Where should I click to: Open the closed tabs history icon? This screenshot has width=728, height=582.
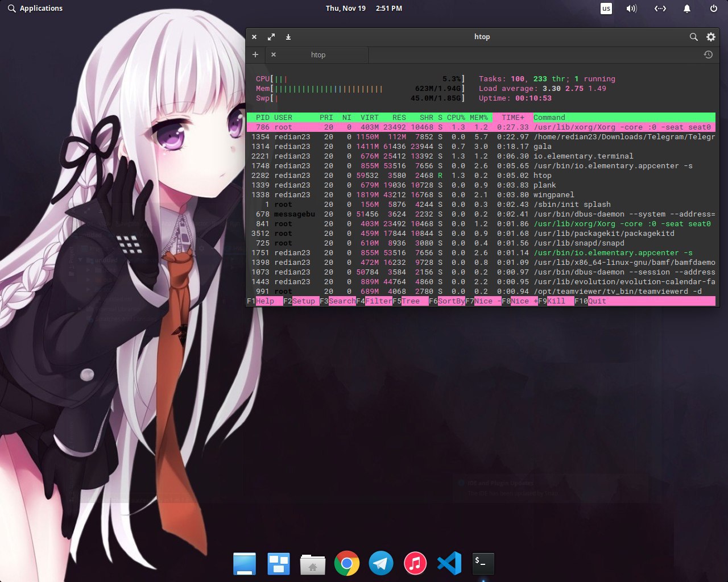click(708, 55)
